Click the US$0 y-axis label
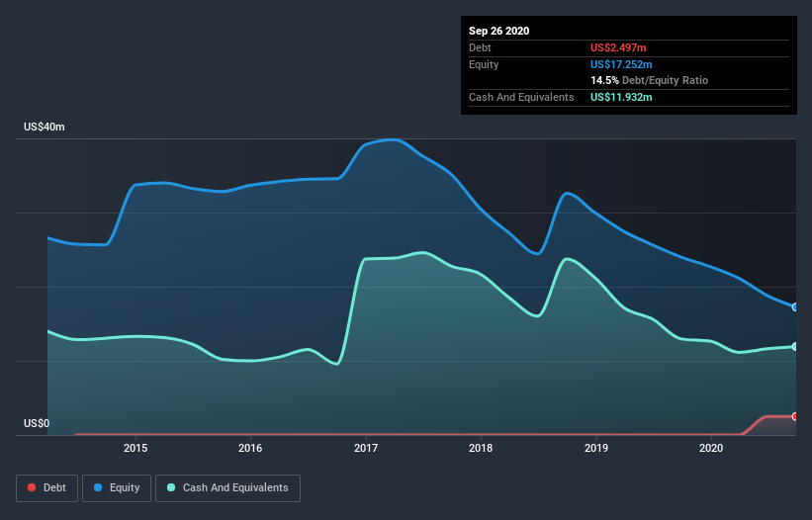Image resolution: width=812 pixels, height=520 pixels. click(37, 423)
